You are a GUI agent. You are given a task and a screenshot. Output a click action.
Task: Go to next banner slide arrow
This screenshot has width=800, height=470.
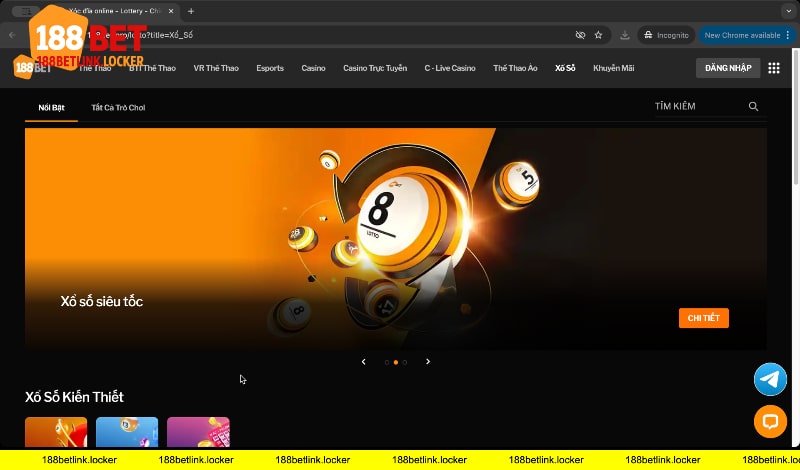coord(428,362)
